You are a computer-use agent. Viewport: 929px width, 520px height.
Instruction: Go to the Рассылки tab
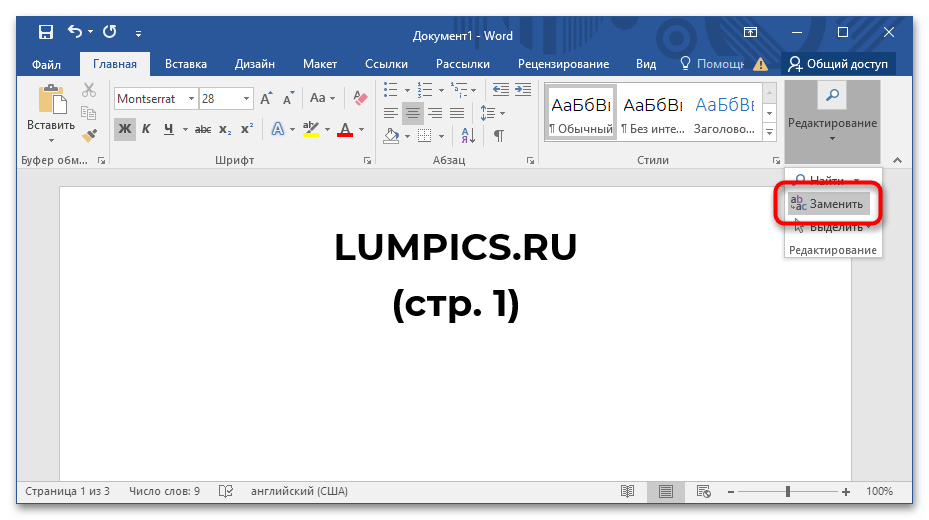click(x=463, y=64)
